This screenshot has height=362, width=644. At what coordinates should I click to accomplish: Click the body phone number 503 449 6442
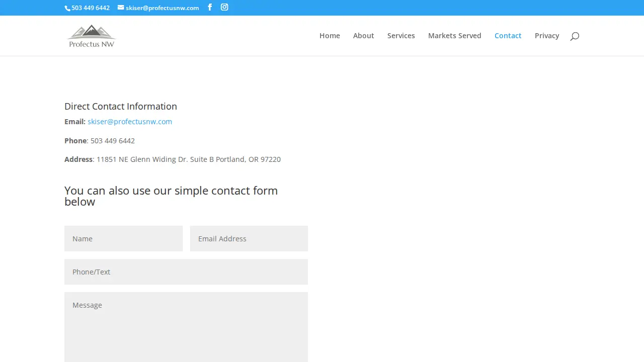pyautogui.click(x=113, y=141)
